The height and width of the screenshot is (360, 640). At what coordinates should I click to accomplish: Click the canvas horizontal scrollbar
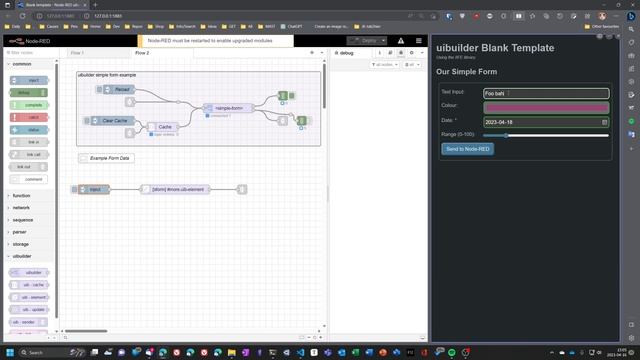pyautogui.click(x=86, y=331)
